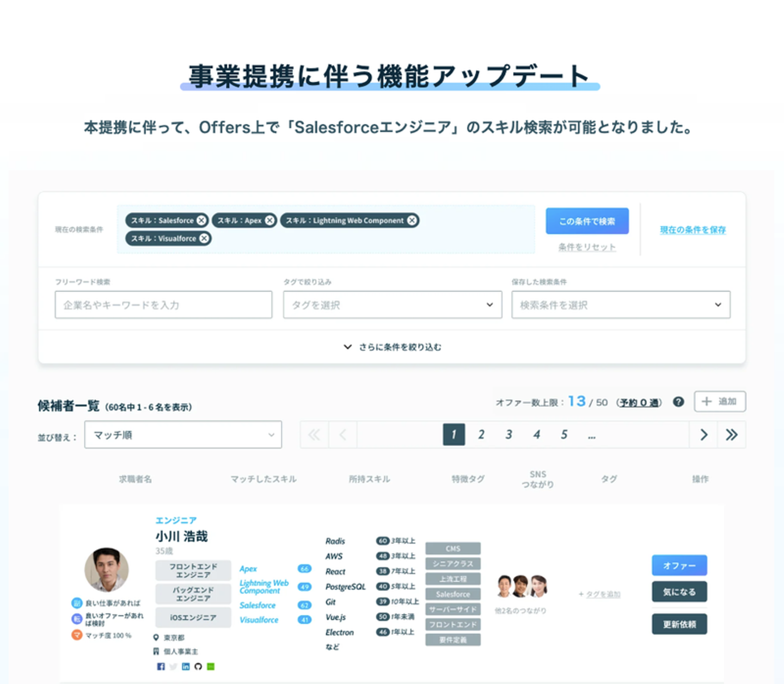The width and height of the screenshot is (784, 684).
Task: Select the バックエンドエンジニア role tag
Action: click(x=193, y=594)
